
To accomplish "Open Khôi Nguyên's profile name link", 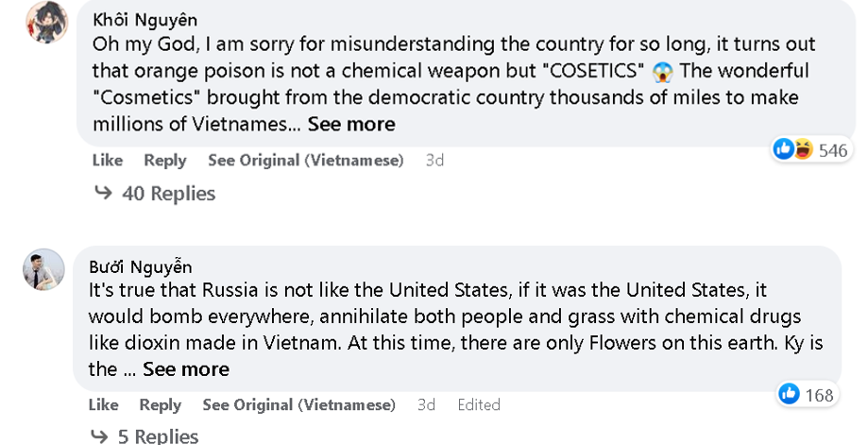I will pyautogui.click(x=145, y=20).
